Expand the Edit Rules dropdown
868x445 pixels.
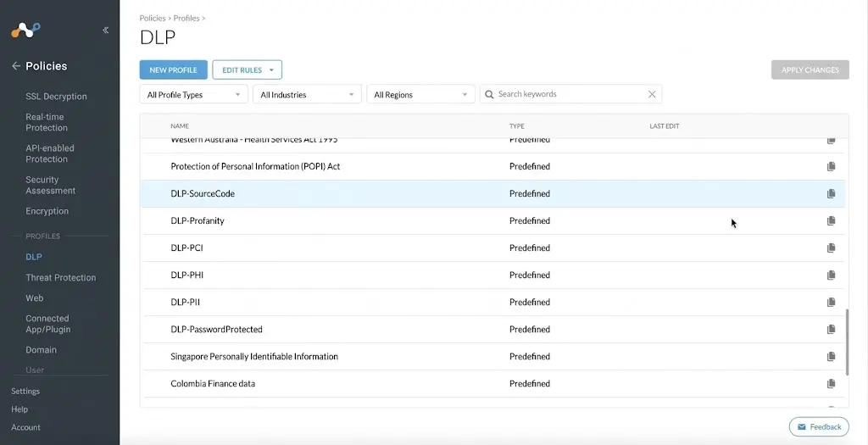(247, 70)
